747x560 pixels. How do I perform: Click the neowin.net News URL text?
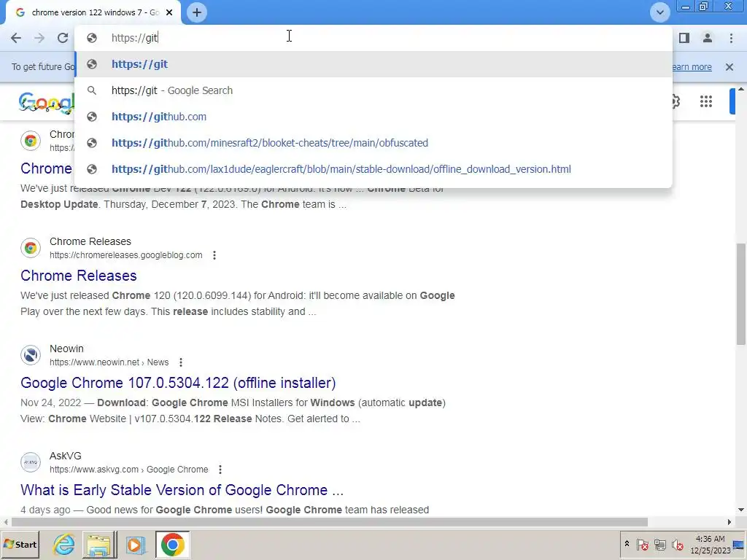point(109,362)
